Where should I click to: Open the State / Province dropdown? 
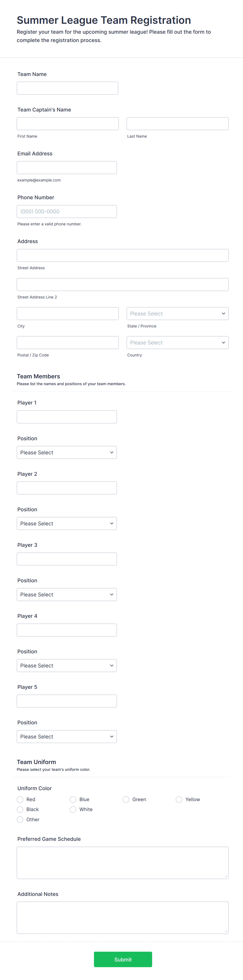click(x=177, y=313)
